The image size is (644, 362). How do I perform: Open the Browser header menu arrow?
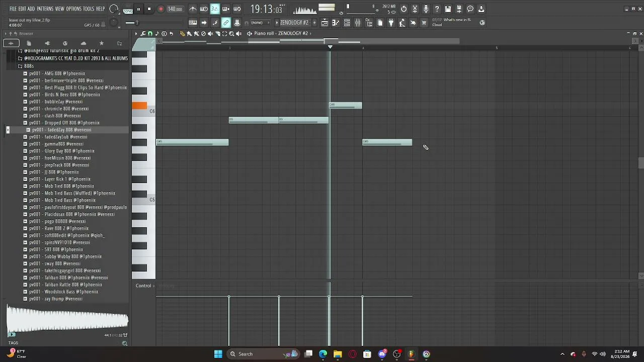pos(5,34)
